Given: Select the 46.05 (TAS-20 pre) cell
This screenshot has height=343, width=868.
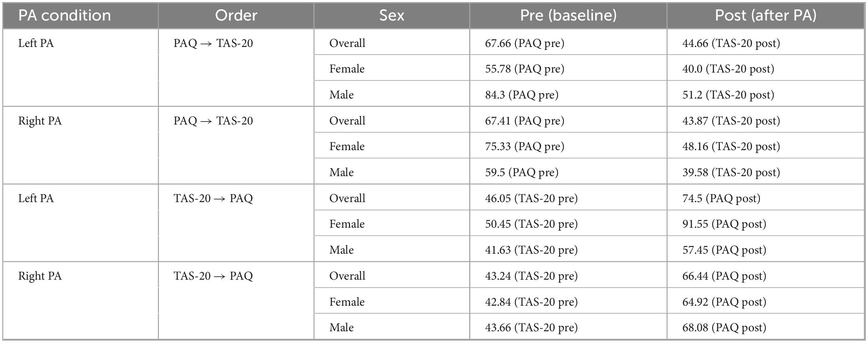Looking at the screenshot, I should coord(531,198).
